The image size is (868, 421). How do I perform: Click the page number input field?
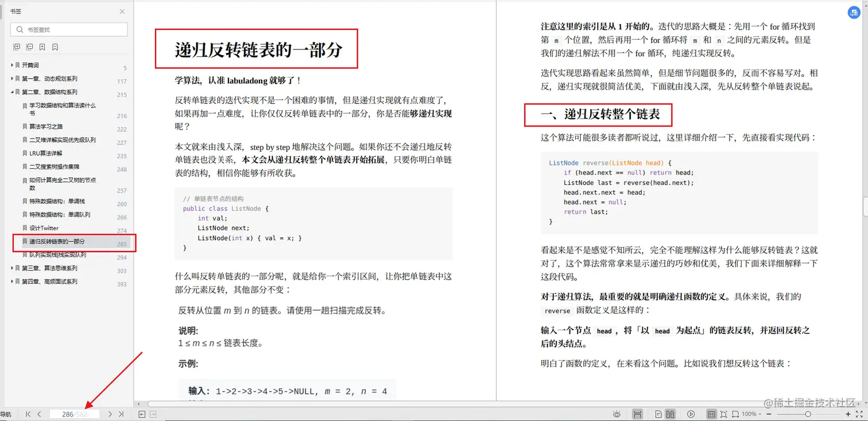coord(75,414)
